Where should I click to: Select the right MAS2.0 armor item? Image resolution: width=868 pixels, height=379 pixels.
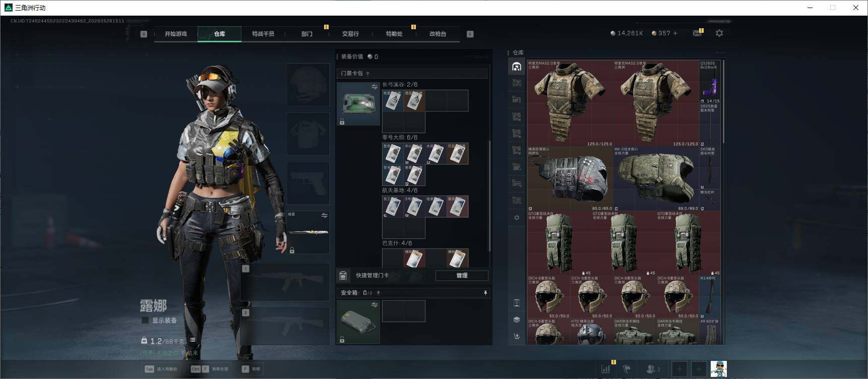point(656,103)
